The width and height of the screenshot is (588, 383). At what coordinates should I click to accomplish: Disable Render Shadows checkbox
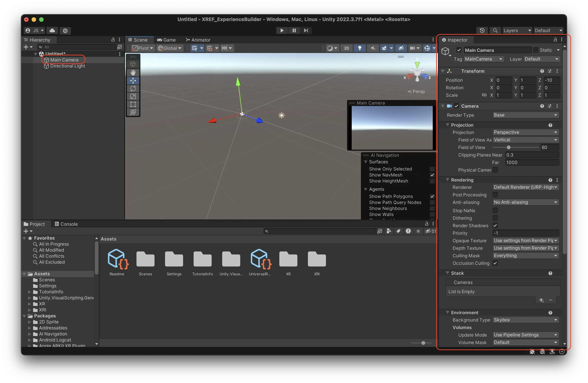pyautogui.click(x=495, y=226)
